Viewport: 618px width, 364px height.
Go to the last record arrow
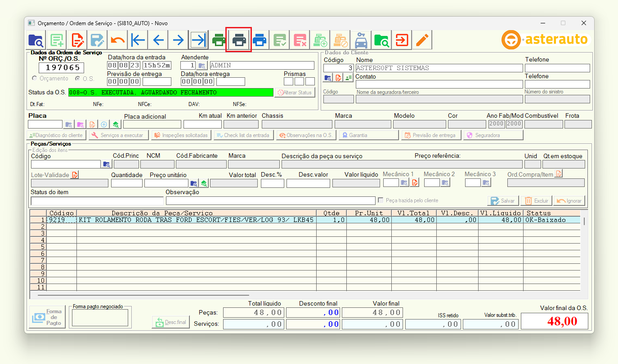click(198, 40)
